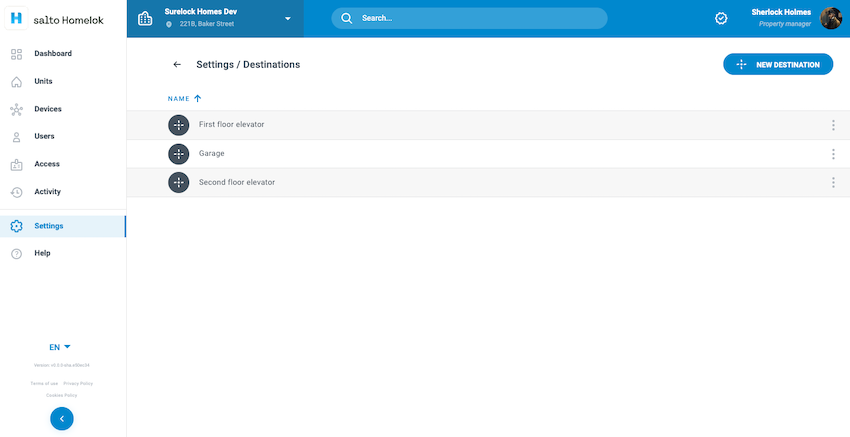
Task: Click the Units house icon
Action: click(16, 81)
